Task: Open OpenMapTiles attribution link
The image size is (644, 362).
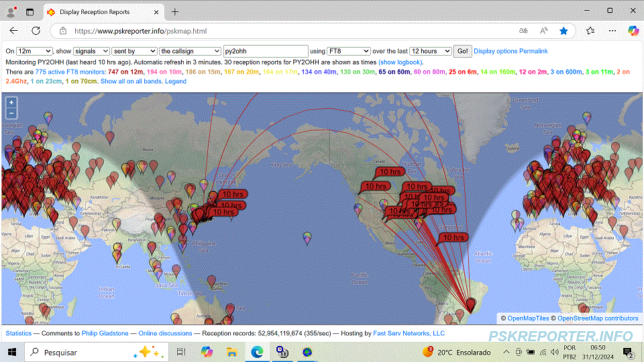Action: [528, 318]
